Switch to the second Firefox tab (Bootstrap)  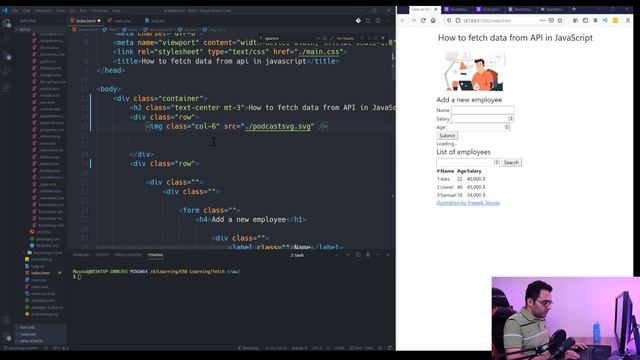pos(457,9)
